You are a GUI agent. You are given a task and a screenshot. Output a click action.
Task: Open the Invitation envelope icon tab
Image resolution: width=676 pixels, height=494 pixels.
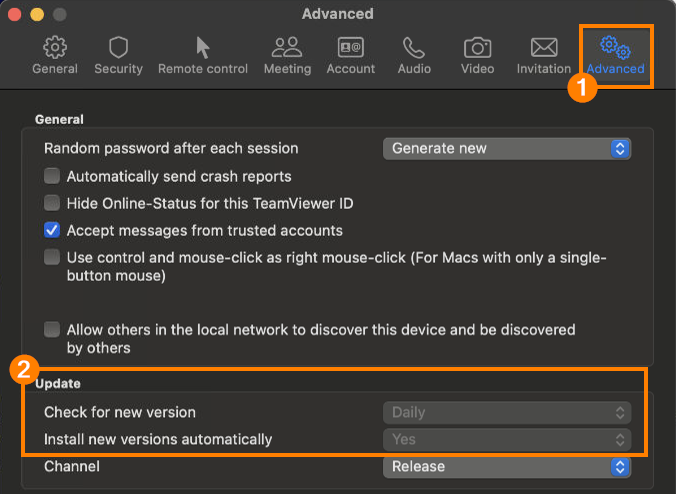[544, 47]
